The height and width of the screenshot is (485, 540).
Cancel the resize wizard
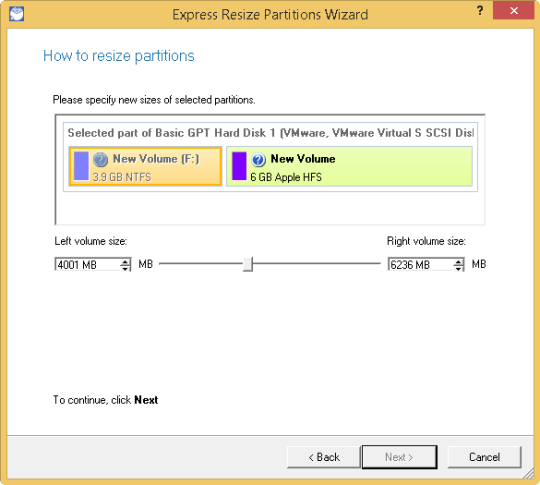point(484,457)
